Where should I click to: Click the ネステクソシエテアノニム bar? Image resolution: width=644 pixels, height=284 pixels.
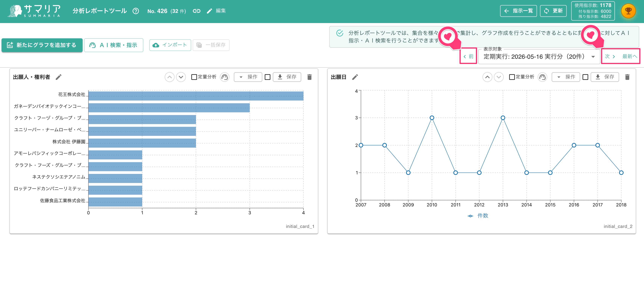tap(115, 178)
